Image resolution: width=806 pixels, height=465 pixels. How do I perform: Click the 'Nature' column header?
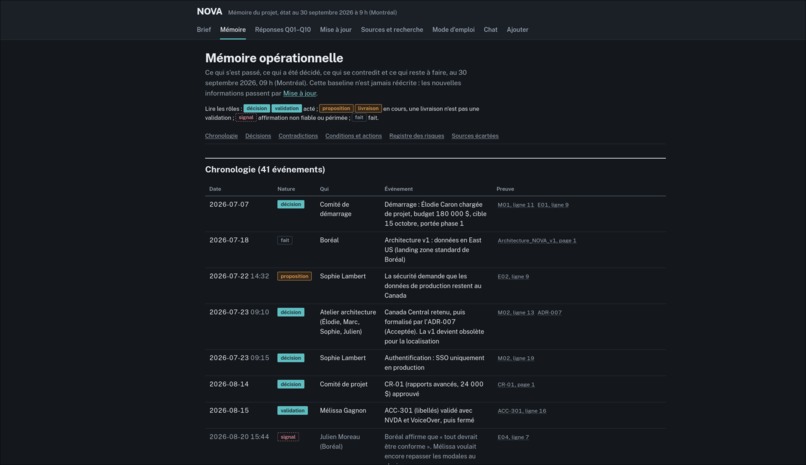click(x=286, y=189)
